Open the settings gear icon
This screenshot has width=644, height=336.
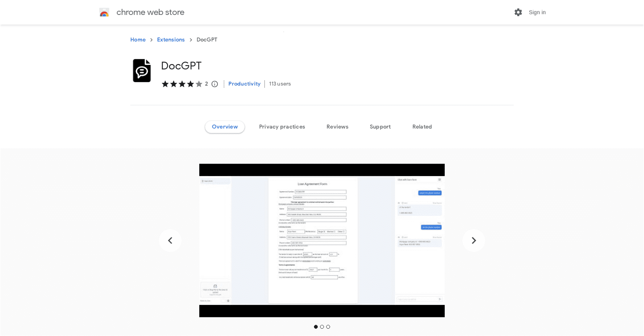(x=518, y=12)
